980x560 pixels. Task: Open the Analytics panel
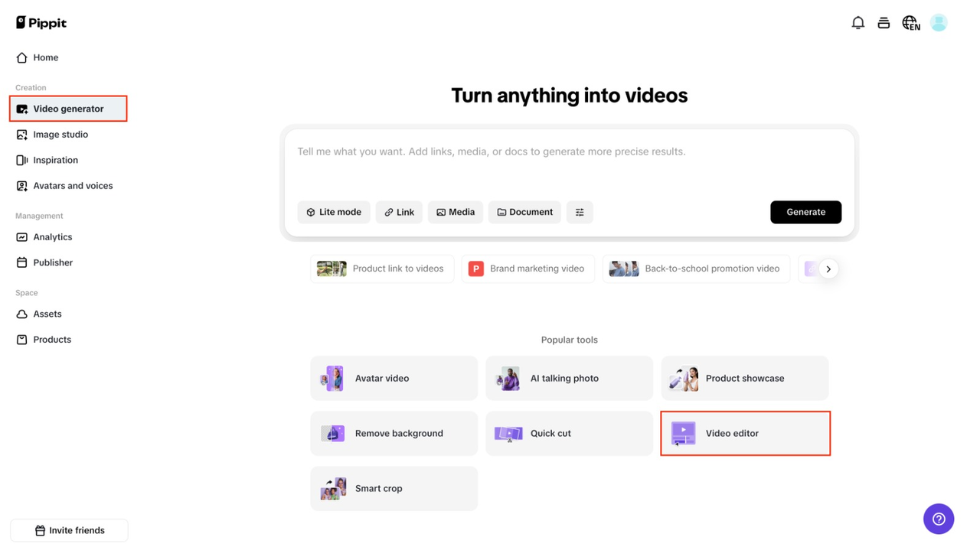(x=53, y=236)
